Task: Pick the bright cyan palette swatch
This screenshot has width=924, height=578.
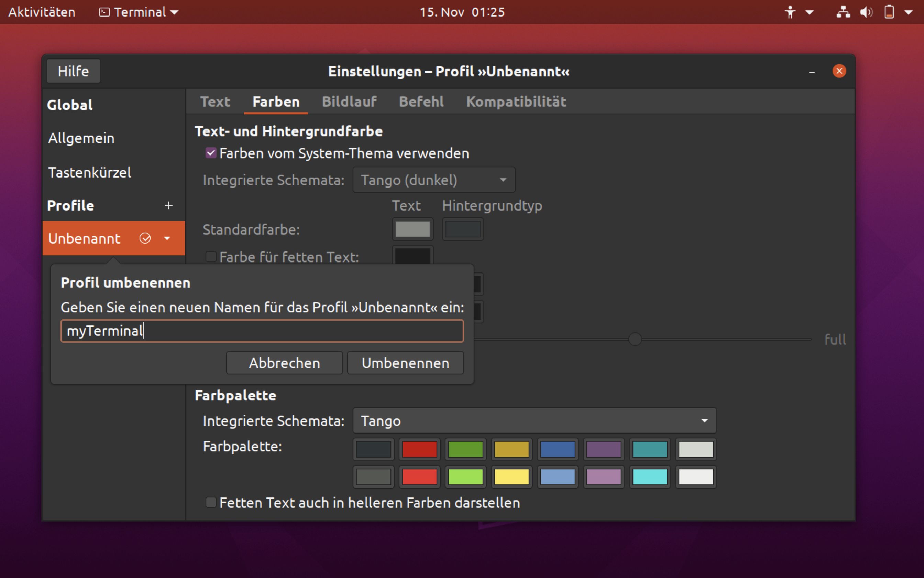Action: pyautogui.click(x=649, y=477)
